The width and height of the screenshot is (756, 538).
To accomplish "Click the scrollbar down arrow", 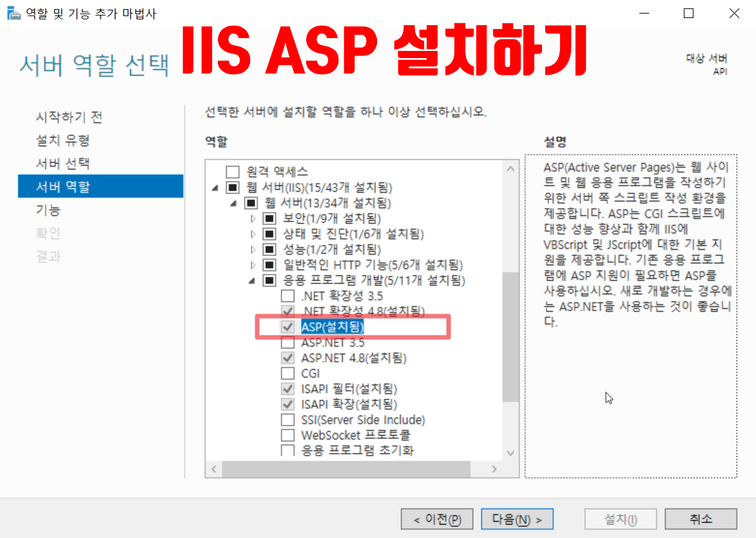I will point(510,453).
